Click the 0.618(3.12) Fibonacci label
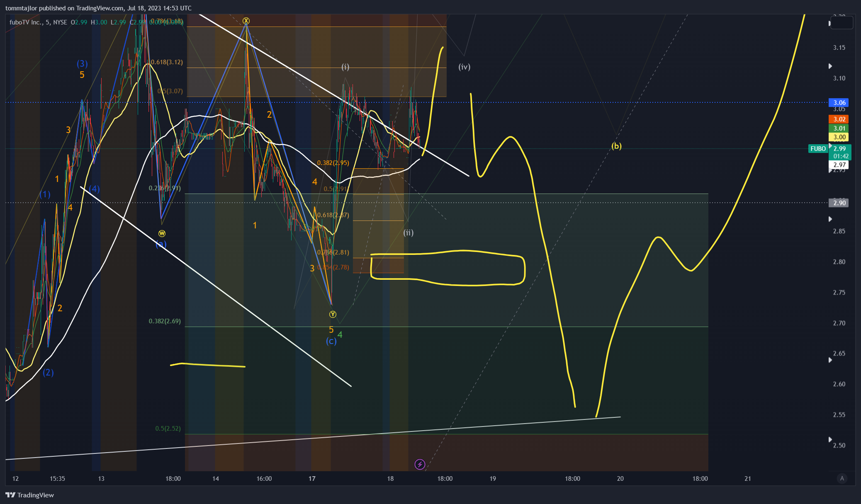861x504 pixels. pos(166,62)
